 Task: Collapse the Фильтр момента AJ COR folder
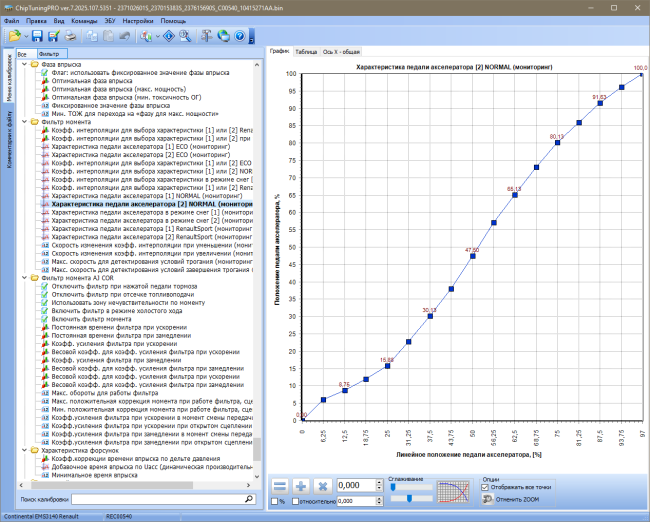coord(24,278)
